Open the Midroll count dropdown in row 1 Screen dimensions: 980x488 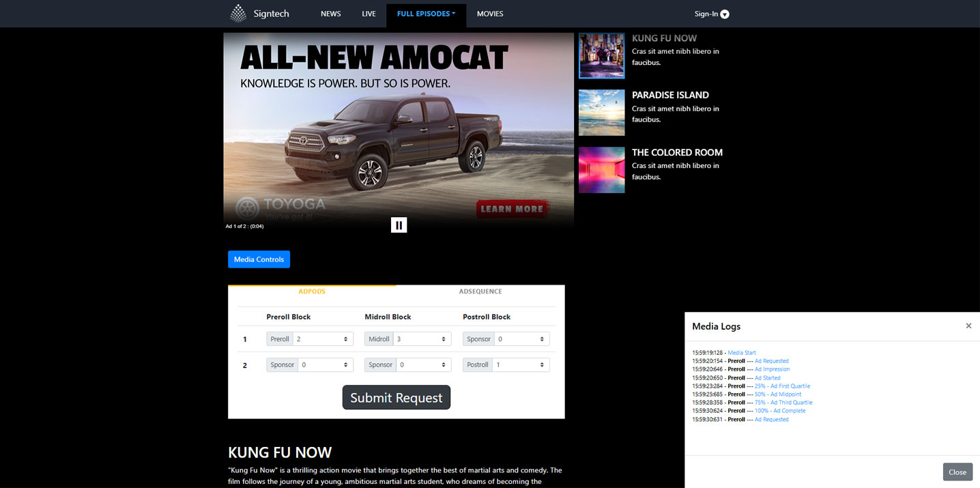click(x=422, y=339)
